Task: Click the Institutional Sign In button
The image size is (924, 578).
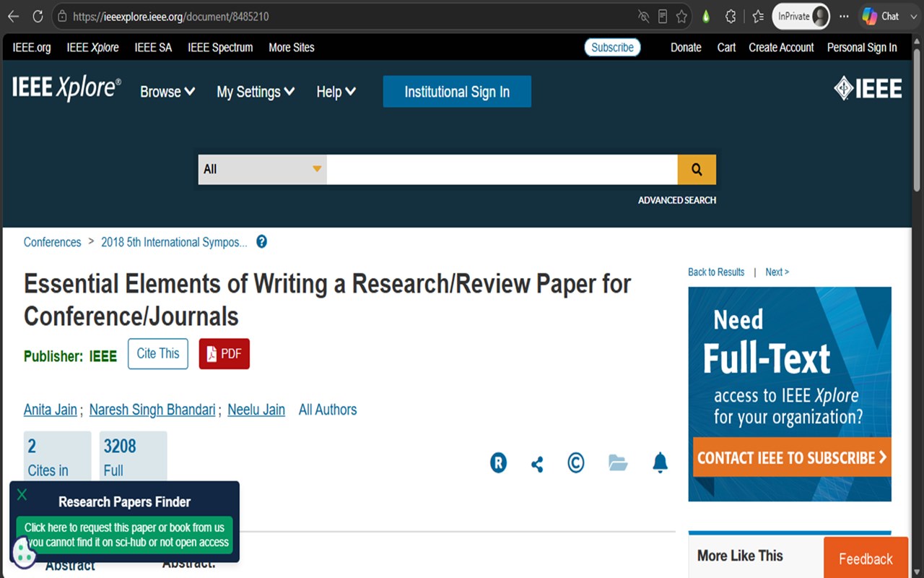Action: [x=457, y=92]
